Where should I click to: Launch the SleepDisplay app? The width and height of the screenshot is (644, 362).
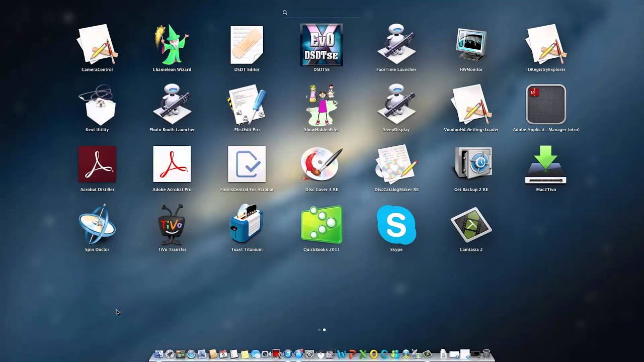[396, 105]
